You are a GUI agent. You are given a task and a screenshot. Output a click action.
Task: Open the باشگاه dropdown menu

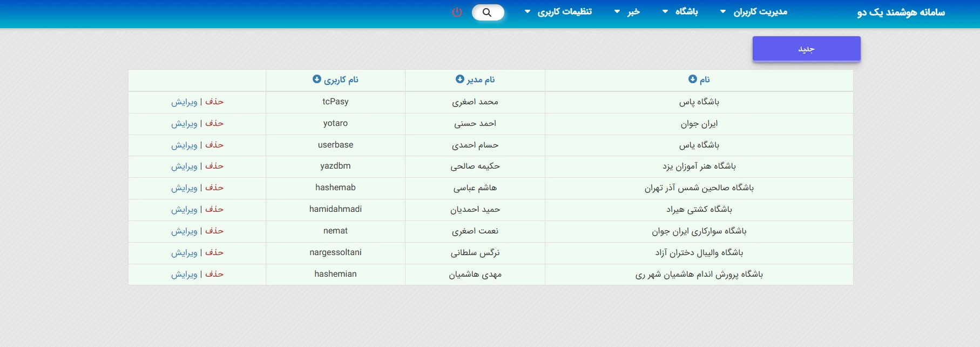680,11
